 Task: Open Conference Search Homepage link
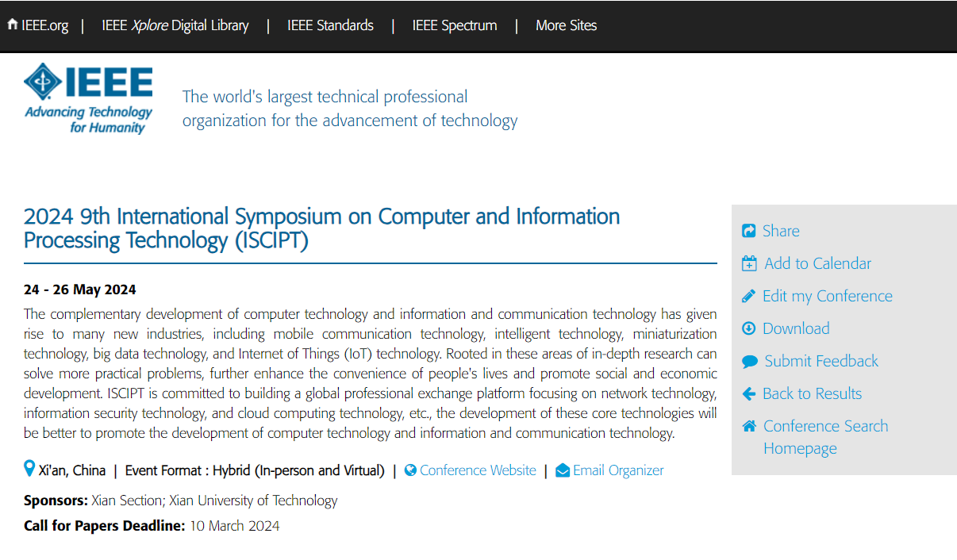825,437
